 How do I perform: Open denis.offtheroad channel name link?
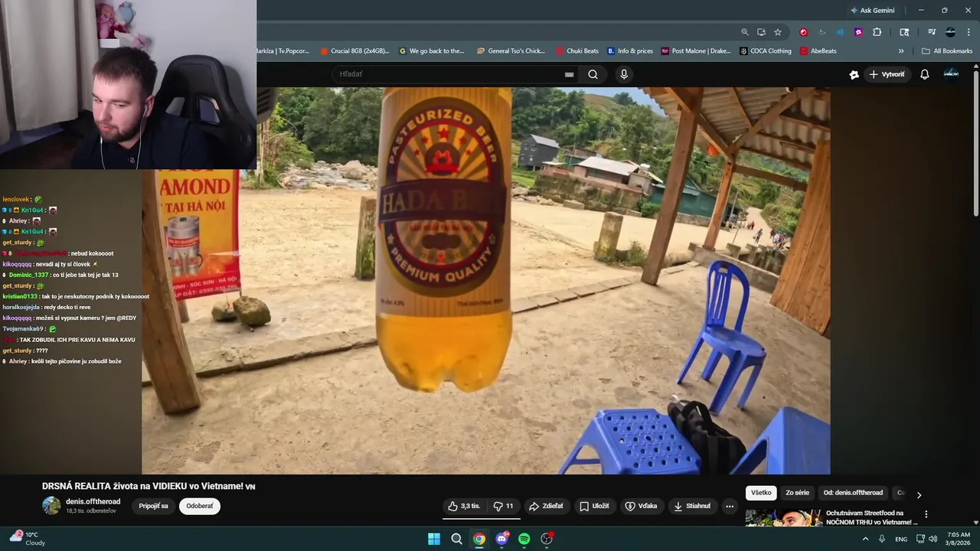pos(93,501)
